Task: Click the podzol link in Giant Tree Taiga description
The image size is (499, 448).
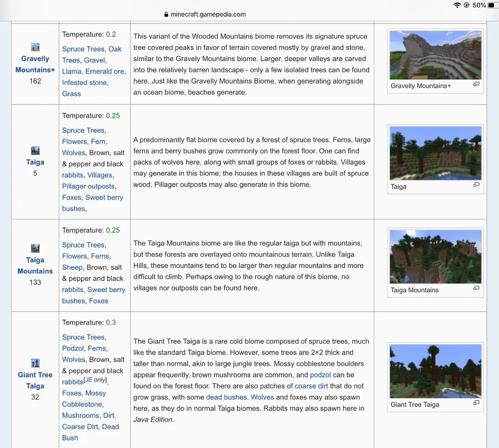Action: [x=320, y=375]
